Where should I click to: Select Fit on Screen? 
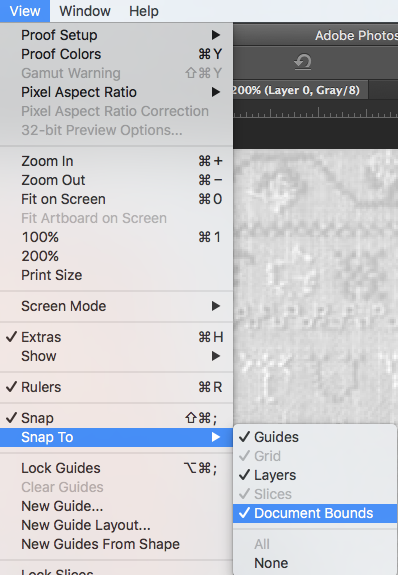point(116,199)
